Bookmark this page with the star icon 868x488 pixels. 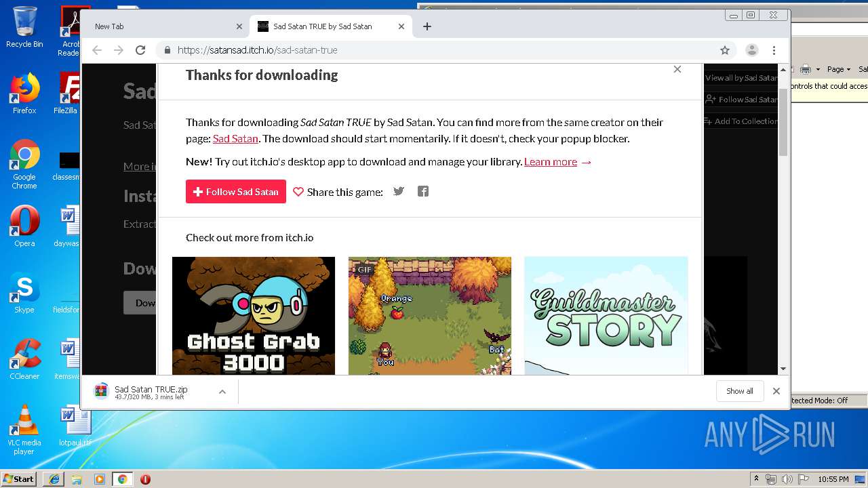pyautogui.click(x=725, y=50)
